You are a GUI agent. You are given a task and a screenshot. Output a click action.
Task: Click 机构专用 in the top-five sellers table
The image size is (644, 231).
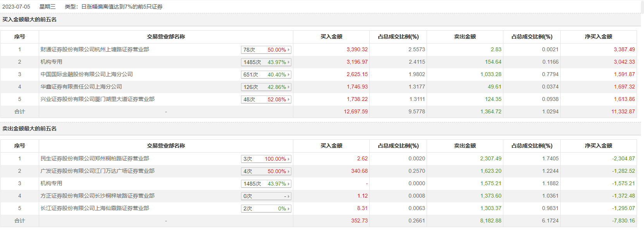(x=52, y=184)
